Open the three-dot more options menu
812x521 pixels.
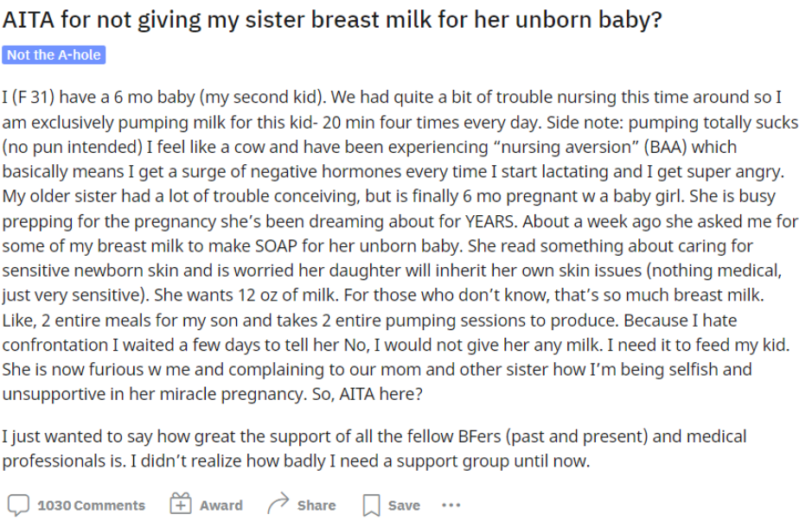pos(451,505)
